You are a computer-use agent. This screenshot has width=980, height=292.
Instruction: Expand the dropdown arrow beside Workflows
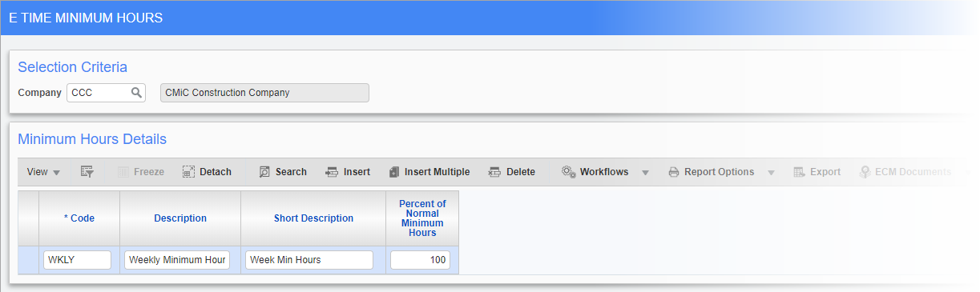click(x=645, y=173)
